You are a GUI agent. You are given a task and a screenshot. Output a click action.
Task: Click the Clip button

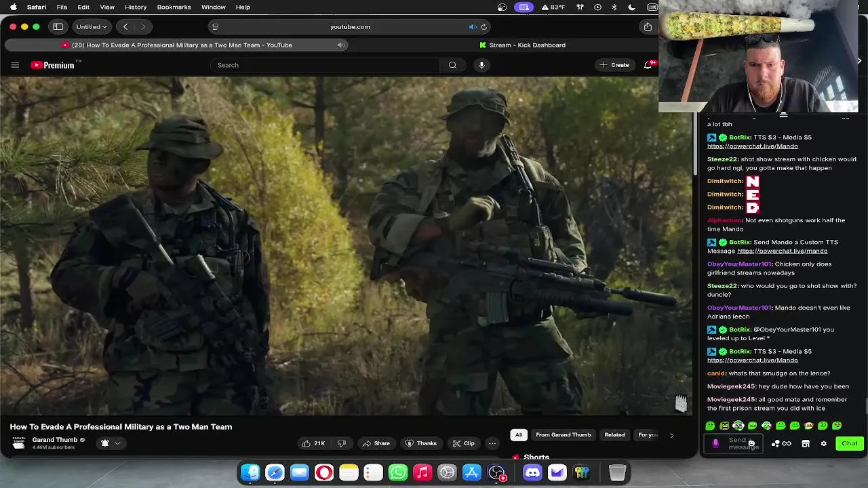pos(464,443)
